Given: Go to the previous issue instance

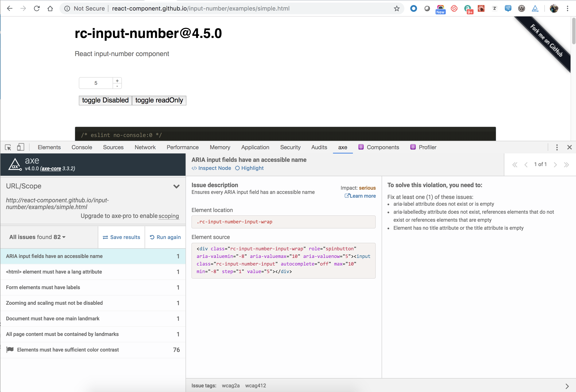Looking at the screenshot, I should tap(526, 165).
